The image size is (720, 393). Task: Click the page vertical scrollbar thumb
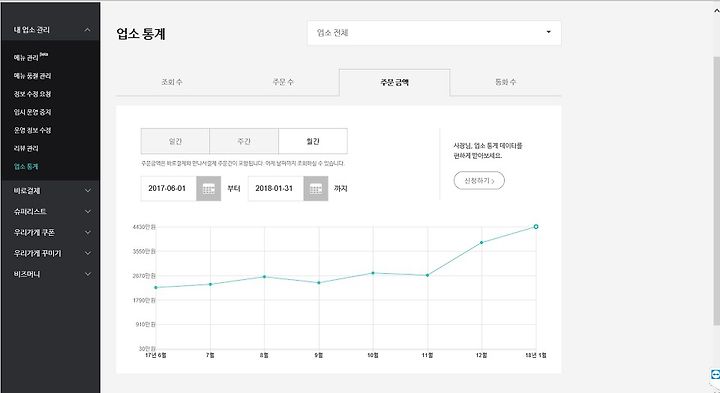[x=716, y=191]
